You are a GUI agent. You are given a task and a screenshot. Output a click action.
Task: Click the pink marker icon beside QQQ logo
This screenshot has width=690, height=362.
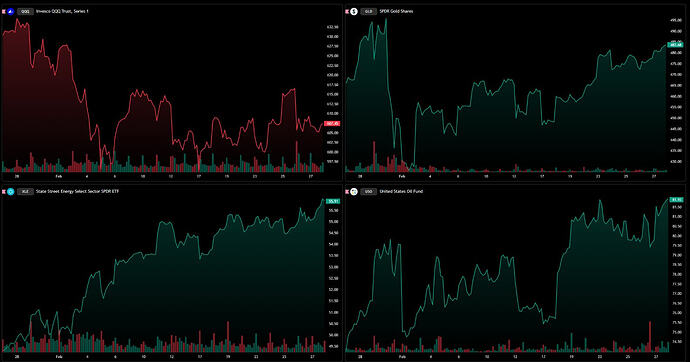(x=4, y=11)
